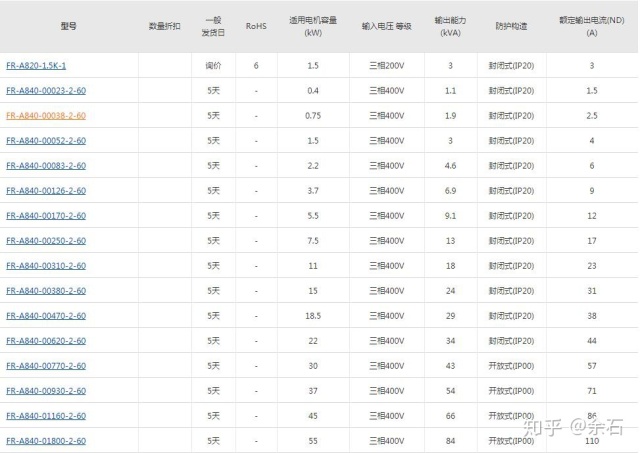The width and height of the screenshot is (640, 453).
Task: Click current 110 in the FR-A840-01800 row
Action: coord(592,441)
